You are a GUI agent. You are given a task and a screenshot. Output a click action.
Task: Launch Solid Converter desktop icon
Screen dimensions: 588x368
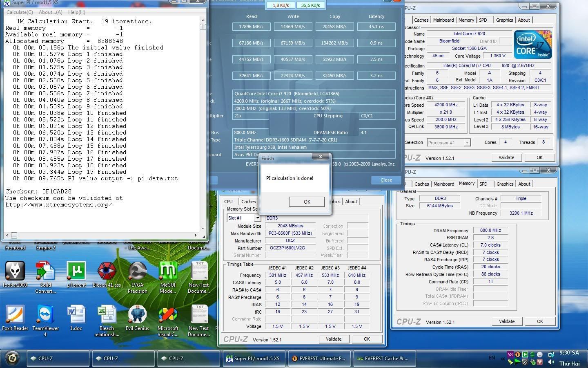tap(45, 278)
